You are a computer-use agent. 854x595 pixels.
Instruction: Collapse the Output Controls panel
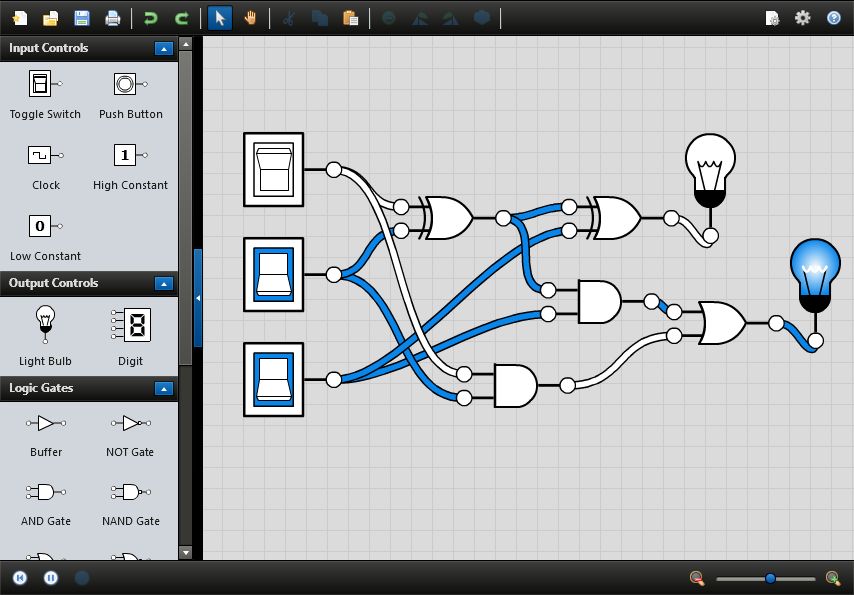[x=164, y=283]
